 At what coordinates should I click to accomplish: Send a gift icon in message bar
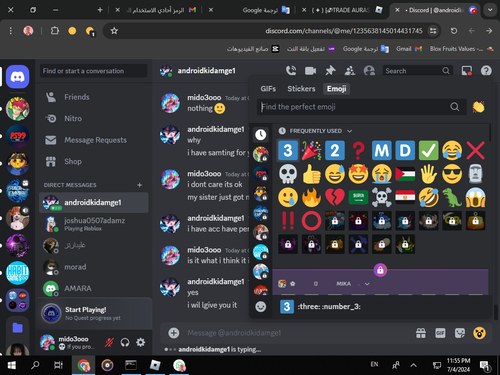(421, 333)
